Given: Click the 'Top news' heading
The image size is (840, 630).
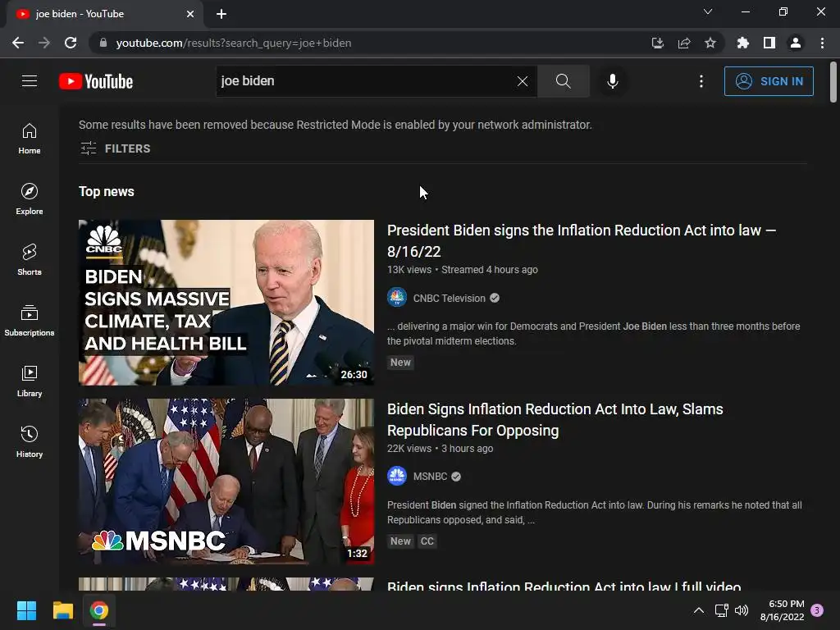Looking at the screenshot, I should (106, 191).
